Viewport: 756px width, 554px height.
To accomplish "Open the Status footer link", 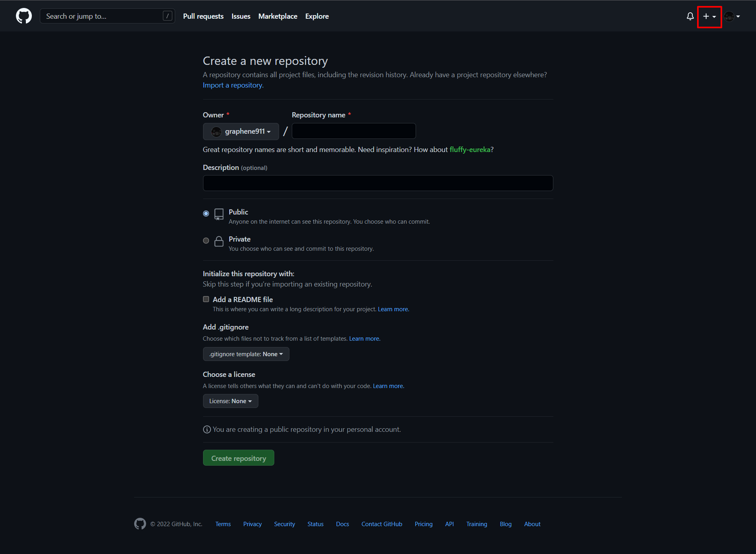I will [x=315, y=524].
